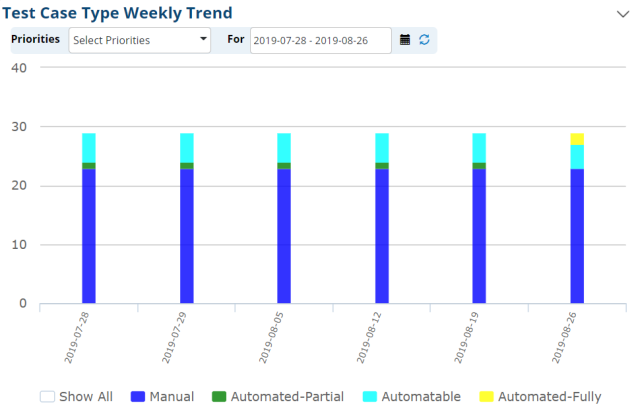Open the calendar date picker icon

(404, 40)
